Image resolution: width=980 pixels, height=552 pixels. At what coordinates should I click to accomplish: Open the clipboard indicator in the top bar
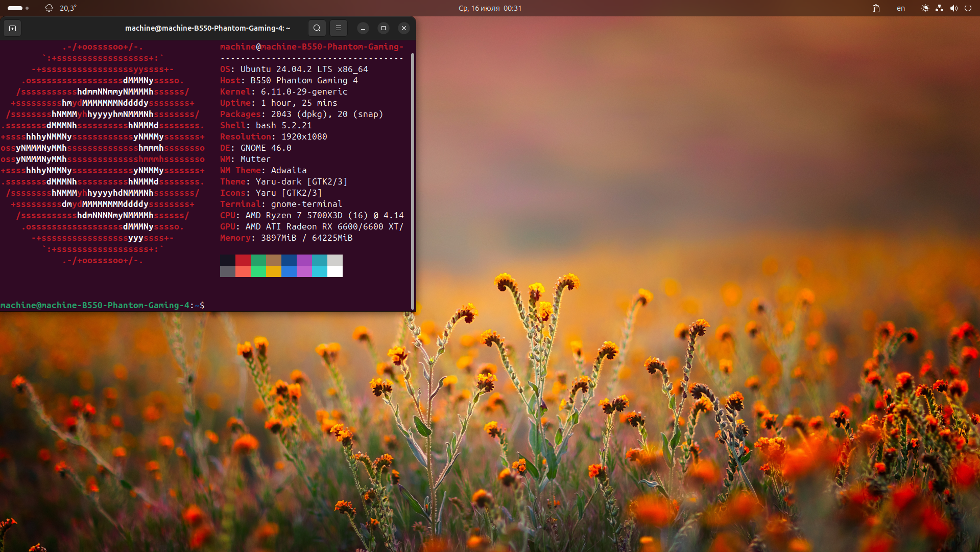click(x=876, y=8)
